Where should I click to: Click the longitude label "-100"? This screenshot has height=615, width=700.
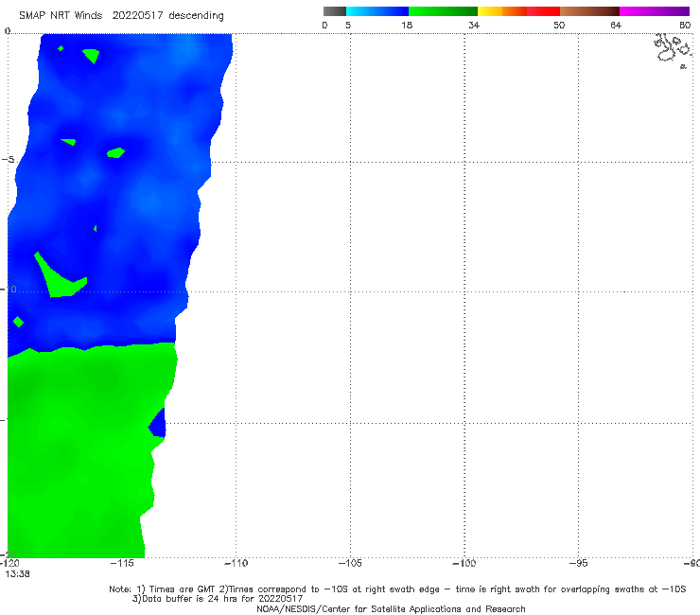(464, 564)
